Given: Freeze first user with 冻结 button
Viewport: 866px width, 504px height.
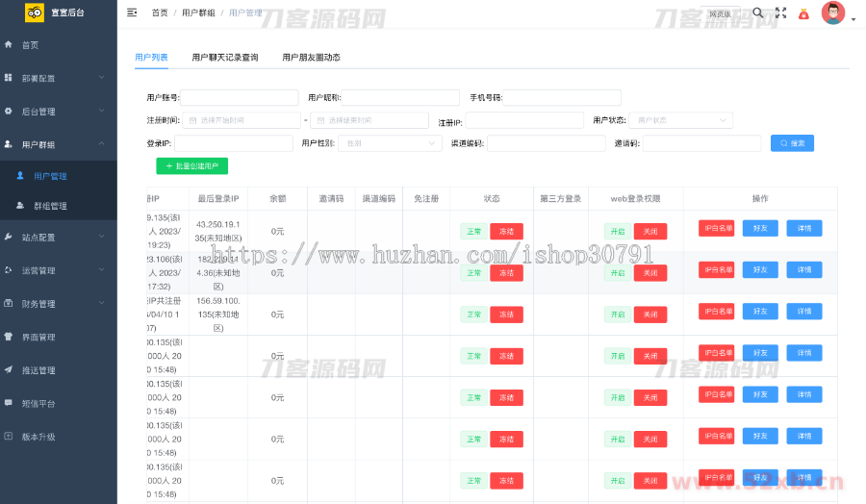Looking at the screenshot, I should [506, 231].
